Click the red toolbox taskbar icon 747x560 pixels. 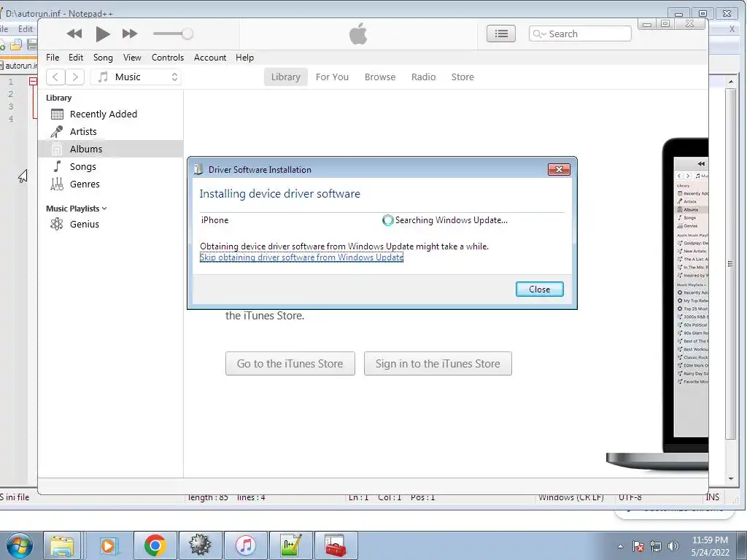(x=336, y=545)
